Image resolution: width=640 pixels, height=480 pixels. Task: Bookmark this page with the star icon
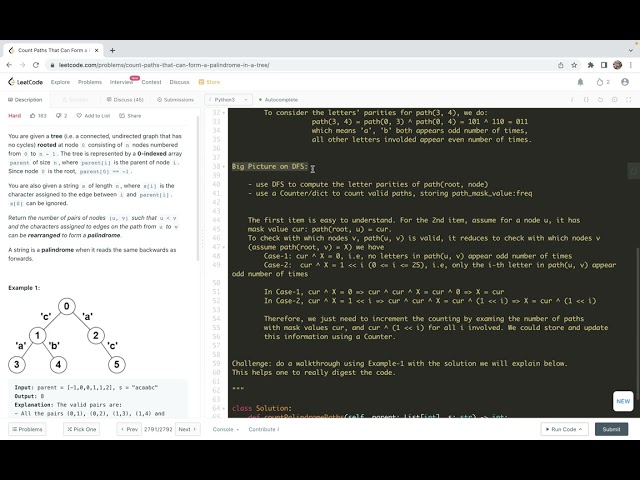pos(574,65)
